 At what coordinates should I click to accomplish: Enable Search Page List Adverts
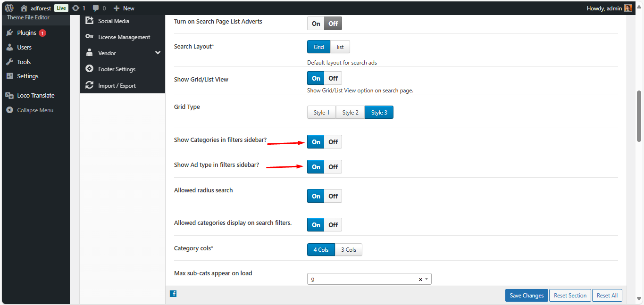[316, 24]
